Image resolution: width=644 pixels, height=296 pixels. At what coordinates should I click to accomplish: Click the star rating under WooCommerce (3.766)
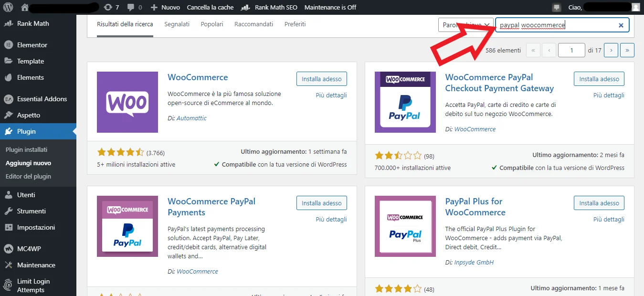(120, 152)
